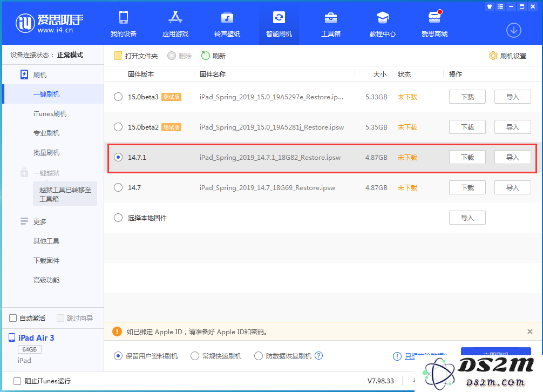Select iTunes刷机 in sidebar

(50, 113)
